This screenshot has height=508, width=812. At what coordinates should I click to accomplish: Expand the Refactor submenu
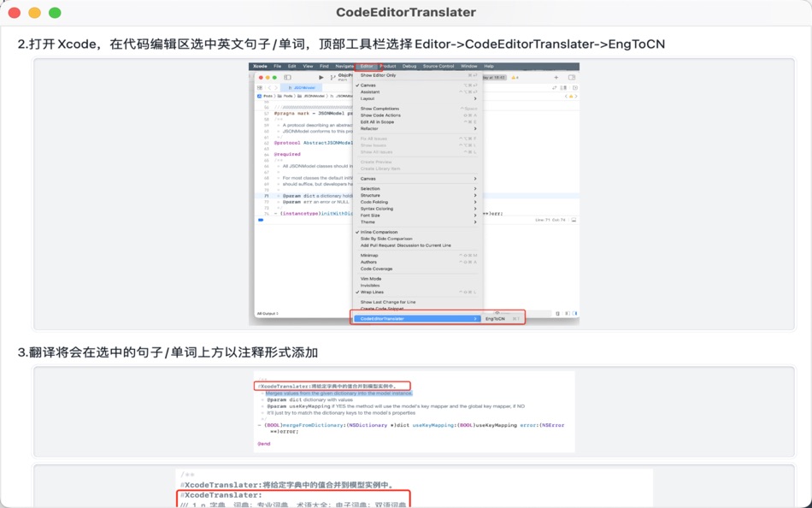pyautogui.click(x=417, y=128)
